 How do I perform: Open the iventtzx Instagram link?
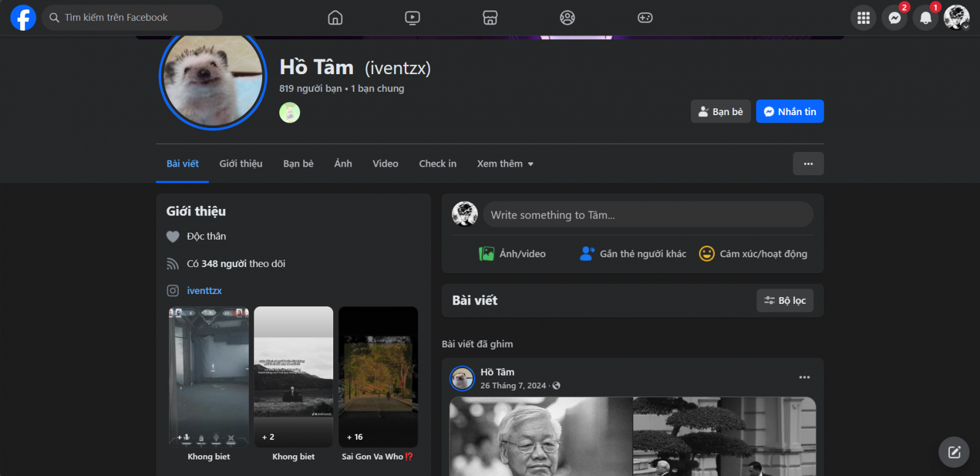click(x=204, y=290)
